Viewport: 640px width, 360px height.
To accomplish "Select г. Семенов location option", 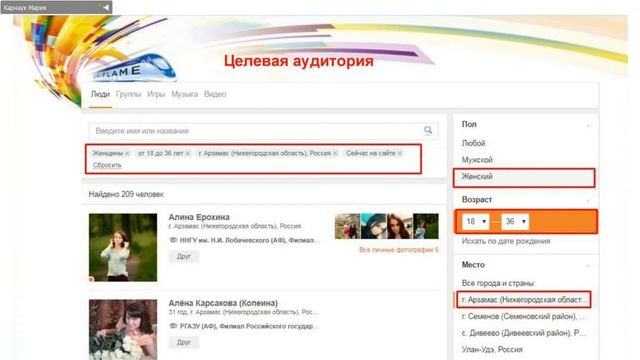I will [x=524, y=316].
